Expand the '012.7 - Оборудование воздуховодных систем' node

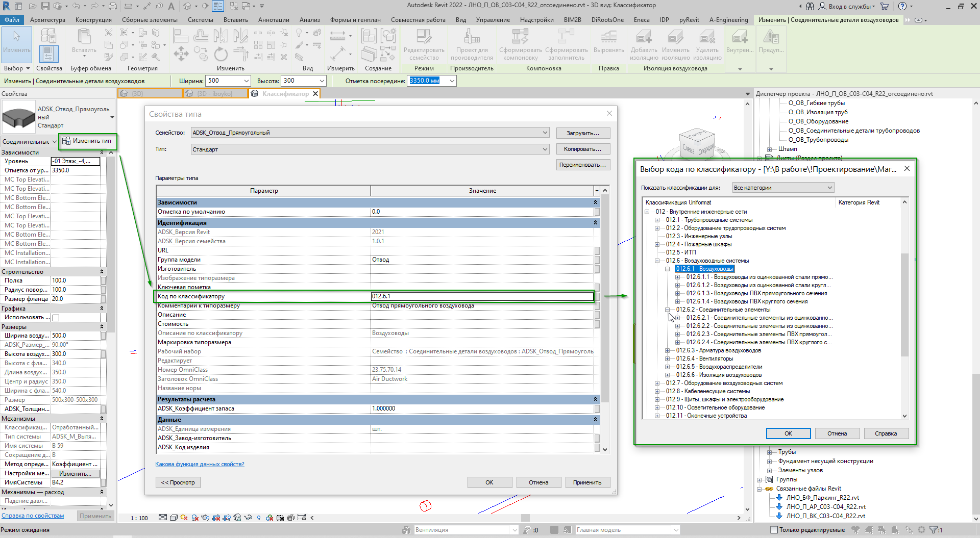pyautogui.click(x=657, y=383)
